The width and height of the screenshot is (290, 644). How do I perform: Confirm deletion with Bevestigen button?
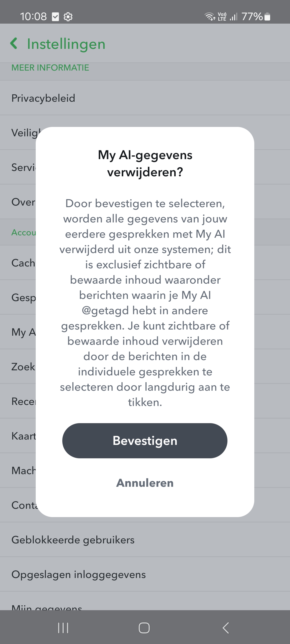pyautogui.click(x=145, y=441)
